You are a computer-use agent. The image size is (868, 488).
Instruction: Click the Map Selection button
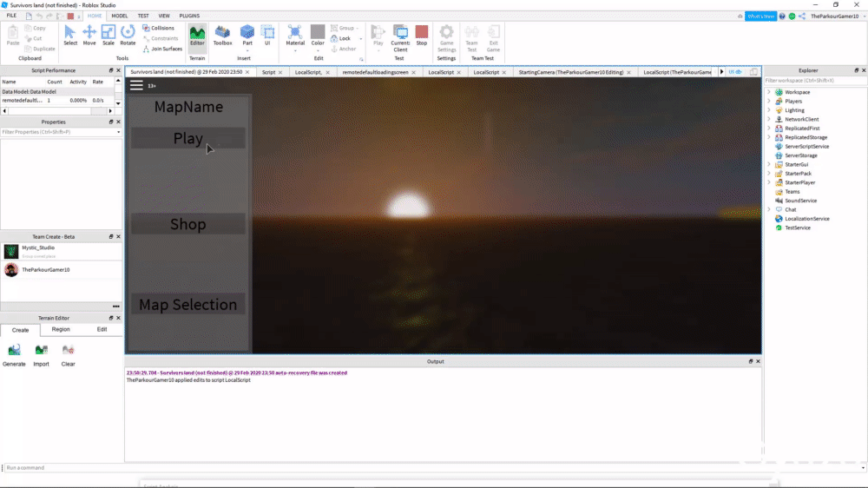[x=188, y=305]
